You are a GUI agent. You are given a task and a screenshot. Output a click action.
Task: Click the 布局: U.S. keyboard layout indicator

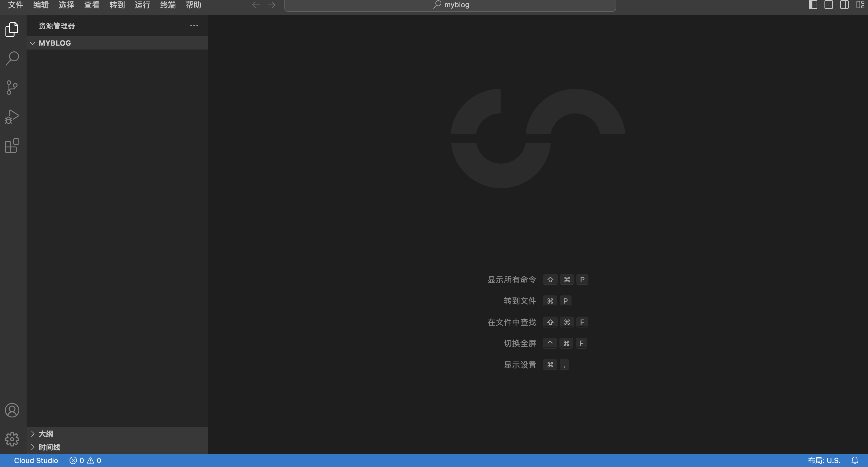(824, 460)
